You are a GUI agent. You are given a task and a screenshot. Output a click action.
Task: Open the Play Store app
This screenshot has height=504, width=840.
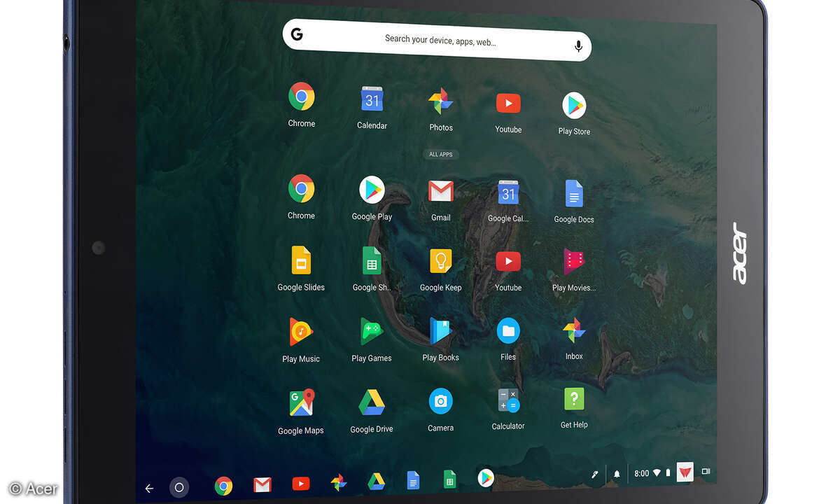pyautogui.click(x=574, y=106)
